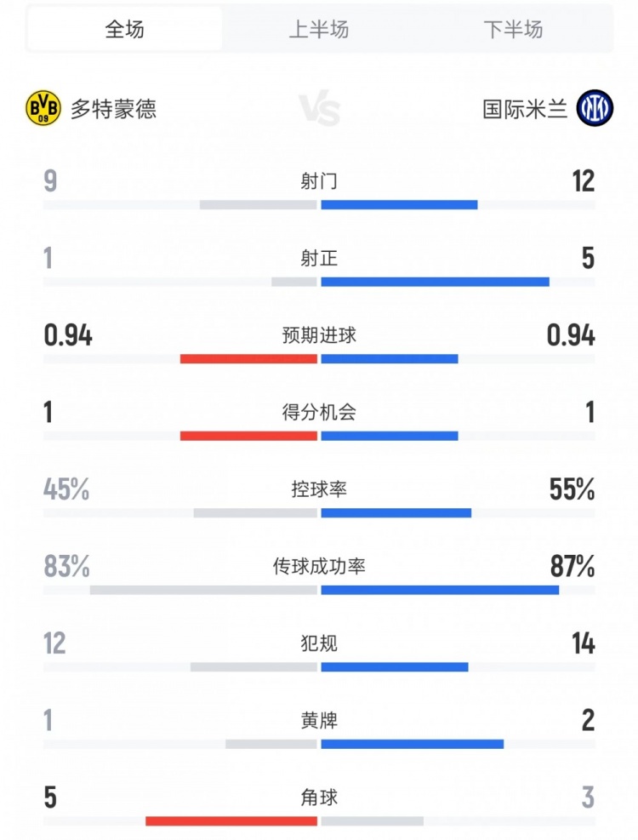
Task: Click Inter's 12 shots value
Action: pos(584,181)
